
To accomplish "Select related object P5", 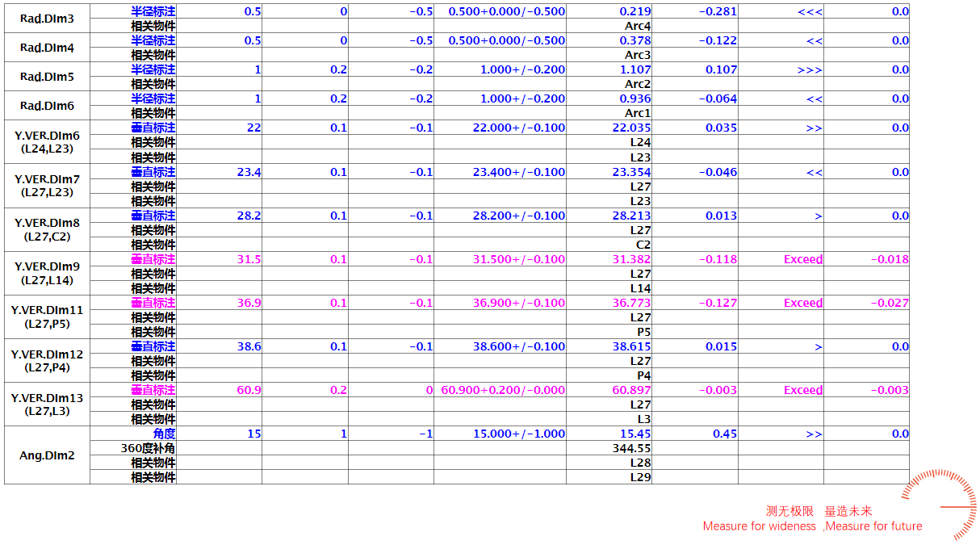I will click(x=643, y=332).
